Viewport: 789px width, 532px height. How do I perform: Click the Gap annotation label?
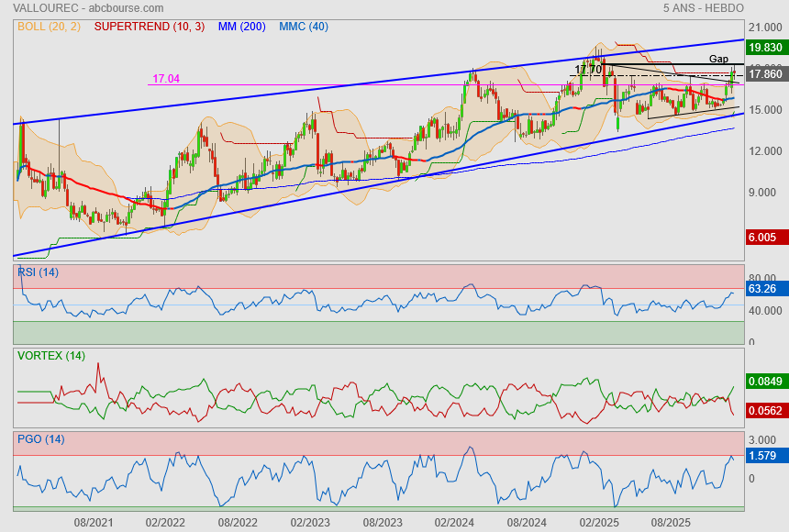[718, 59]
